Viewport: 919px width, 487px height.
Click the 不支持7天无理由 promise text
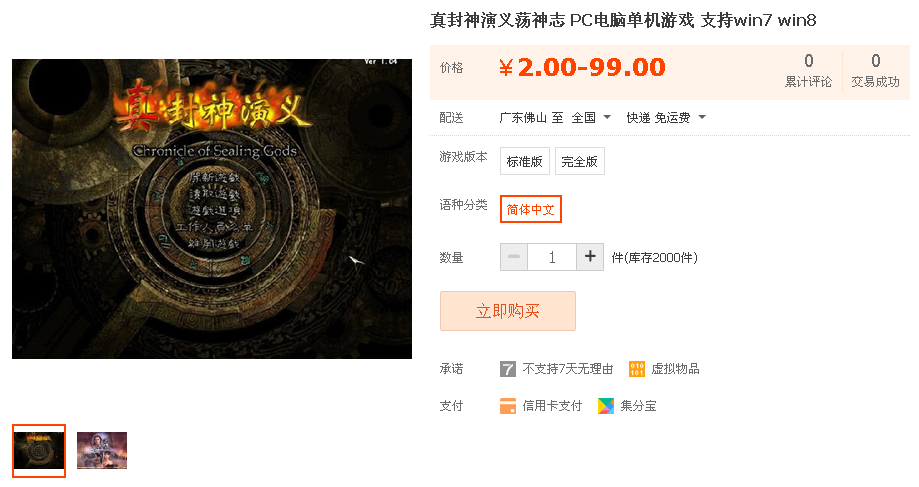coord(567,369)
